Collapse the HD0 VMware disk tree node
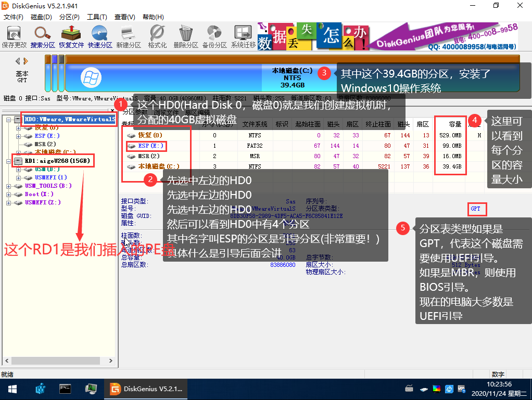The image size is (532, 400). point(8,119)
